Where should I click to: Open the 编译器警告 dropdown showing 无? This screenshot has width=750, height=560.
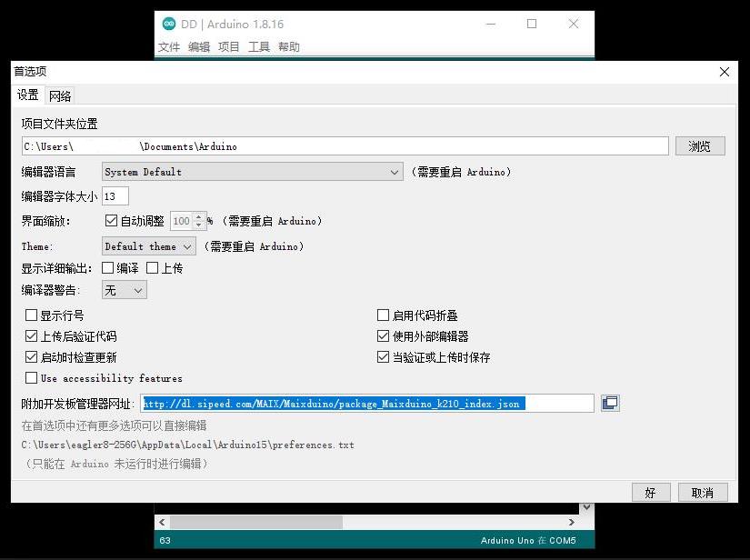(x=125, y=290)
